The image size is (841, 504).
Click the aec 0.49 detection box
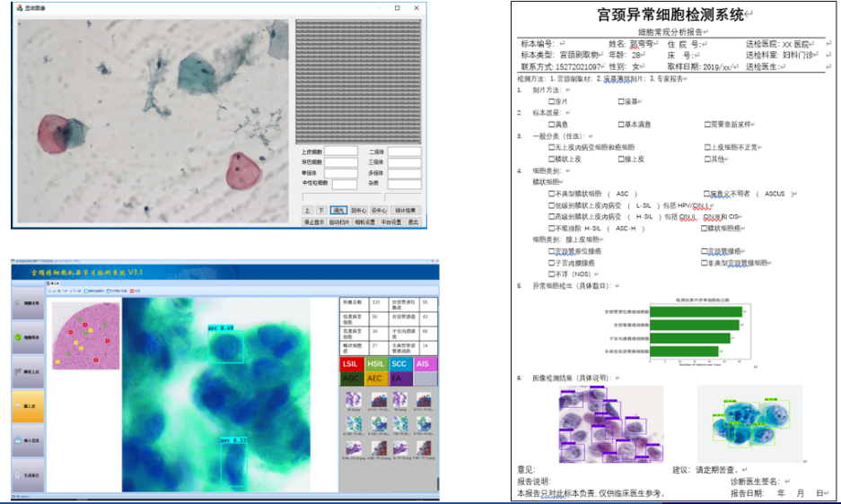[225, 345]
